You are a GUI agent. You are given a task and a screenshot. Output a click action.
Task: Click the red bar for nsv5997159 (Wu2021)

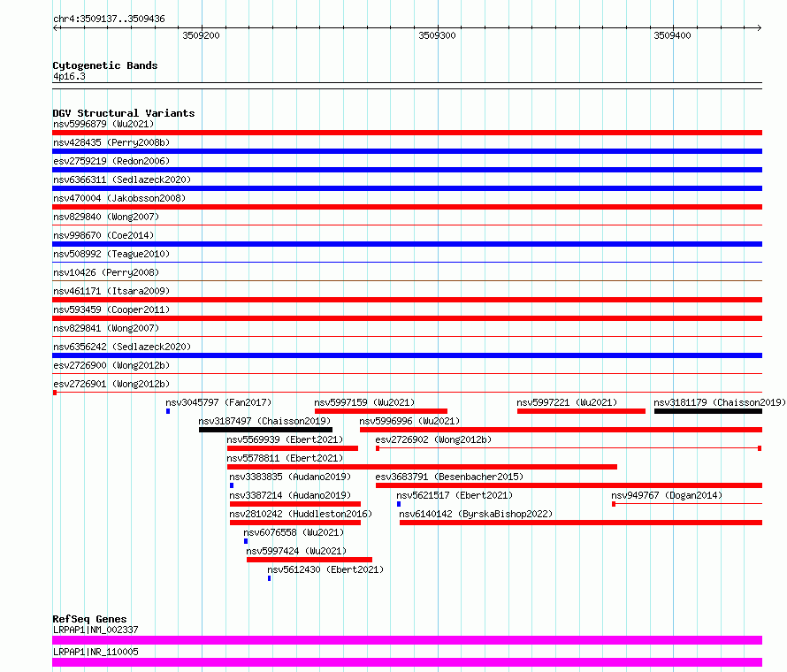point(381,411)
